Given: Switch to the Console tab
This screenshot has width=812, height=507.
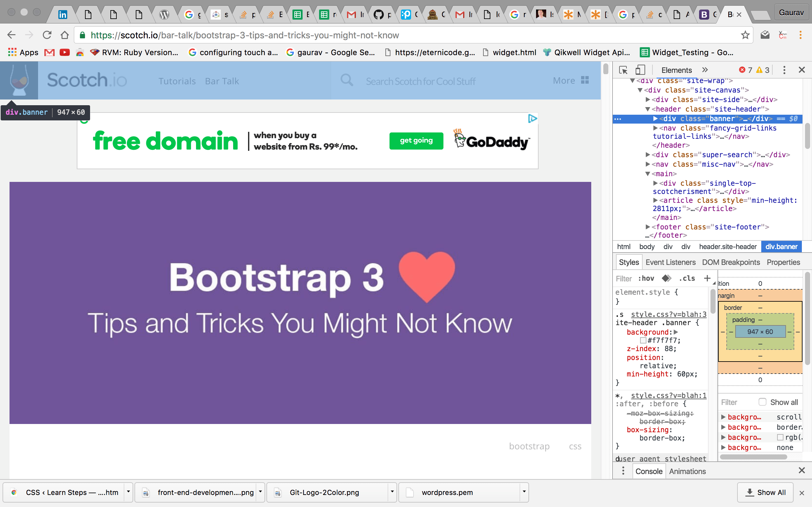Looking at the screenshot, I should point(649,471).
